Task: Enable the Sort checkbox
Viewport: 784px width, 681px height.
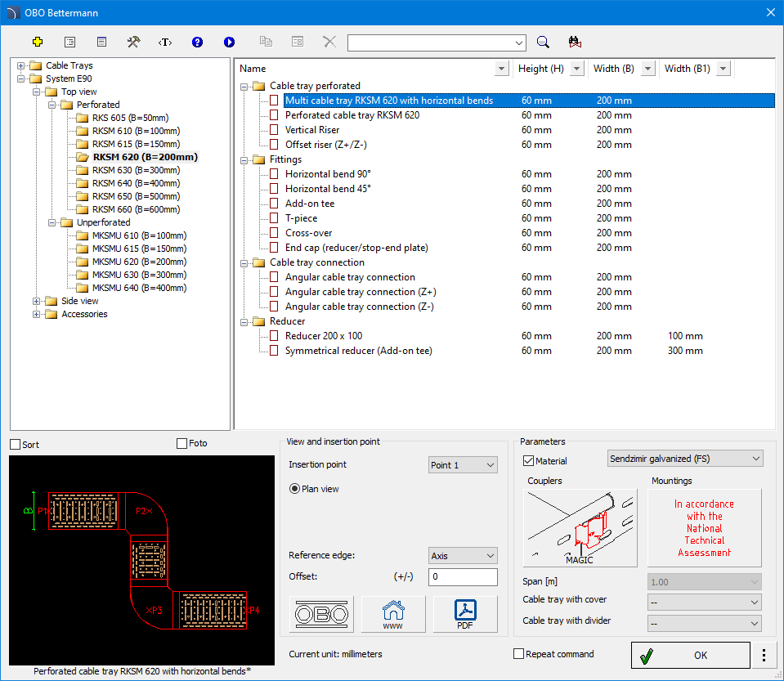Action: (16, 445)
